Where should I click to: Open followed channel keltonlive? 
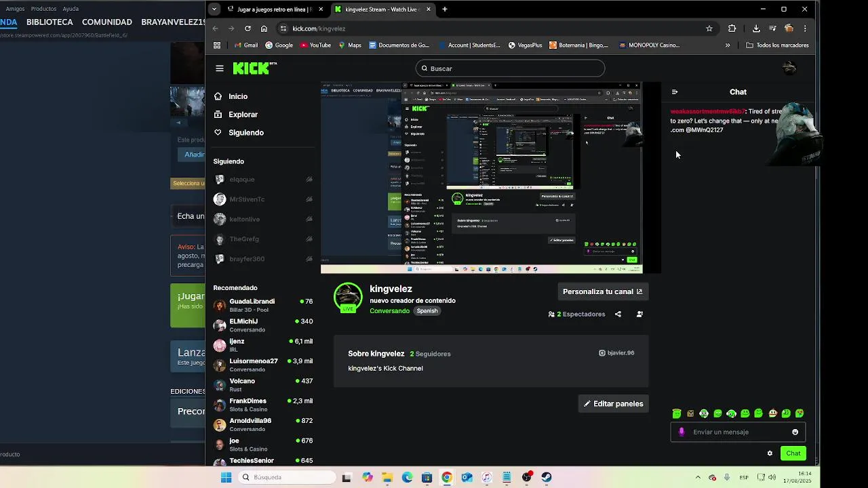[262, 219]
